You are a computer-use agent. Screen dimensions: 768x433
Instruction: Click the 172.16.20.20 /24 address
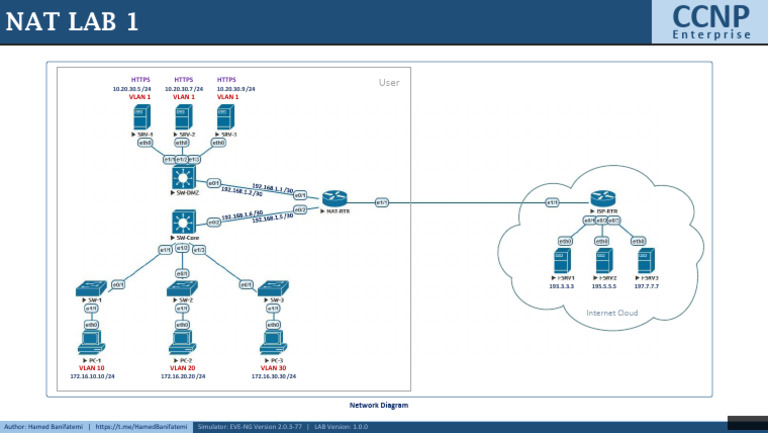pos(183,376)
